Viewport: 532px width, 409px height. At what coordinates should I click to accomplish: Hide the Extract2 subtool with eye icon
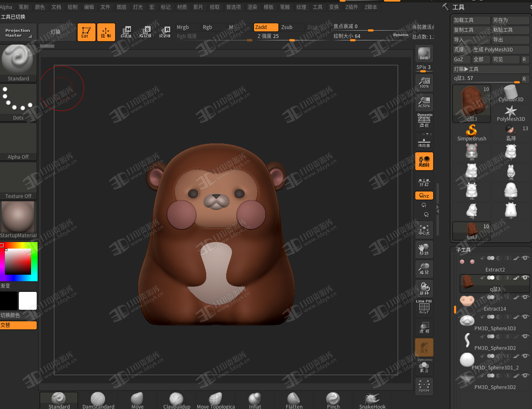pyautogui.click(x=525, y=258)
